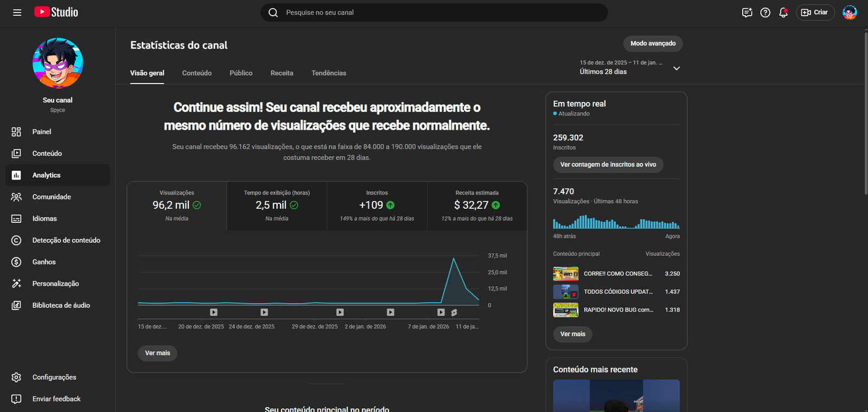This screenshot has width=868, height=412.
Task: Click Ver contagem de inscritos ao vivo
Action: (x=608, y=165)
